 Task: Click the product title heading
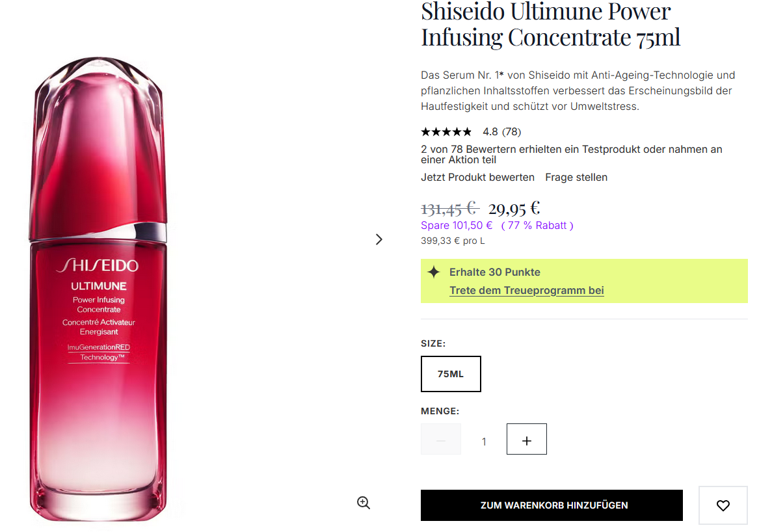pyautogui.click(x=550, y=24)
